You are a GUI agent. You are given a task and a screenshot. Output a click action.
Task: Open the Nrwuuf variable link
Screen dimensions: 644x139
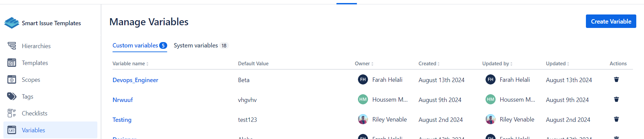tap(123, 100)
